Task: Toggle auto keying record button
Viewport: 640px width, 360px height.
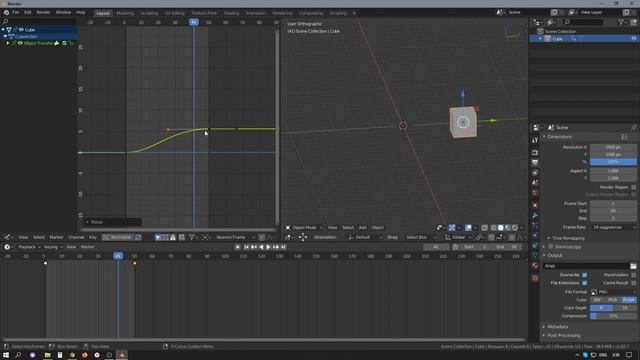Action: [238, 247]
